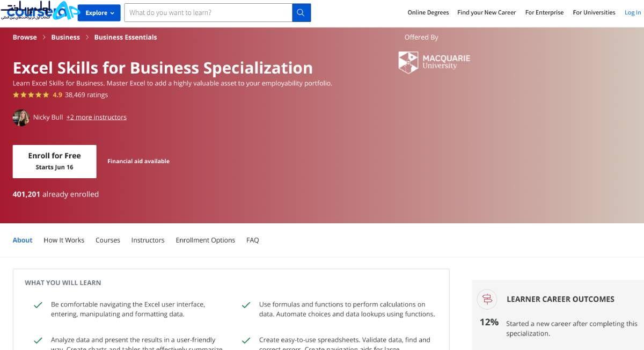Click checkmark beside 'Create easy-to-use spreadsheets' item
The image size is (644, 350).
246,340
